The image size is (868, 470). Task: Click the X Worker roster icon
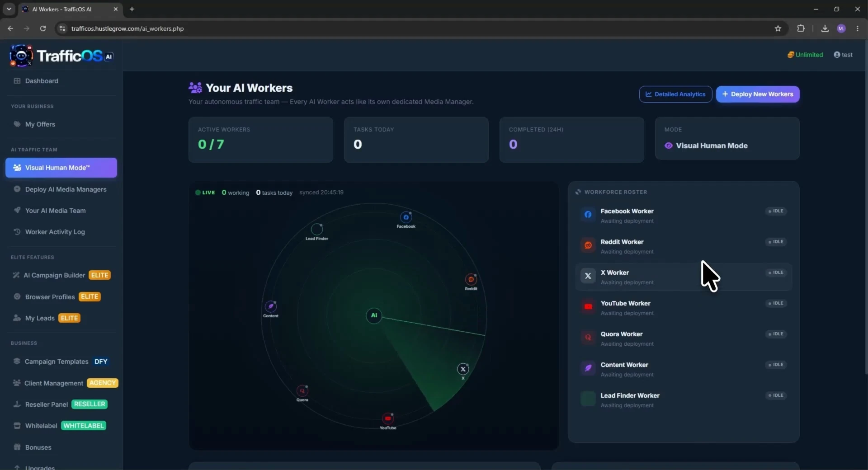588,276
